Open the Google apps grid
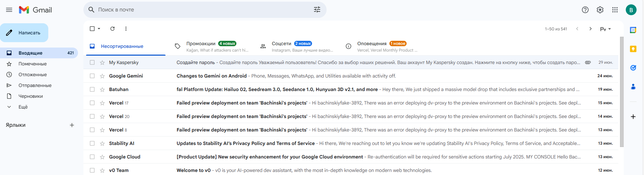This screenshot has height=175, width=644. tap(615, 10)
